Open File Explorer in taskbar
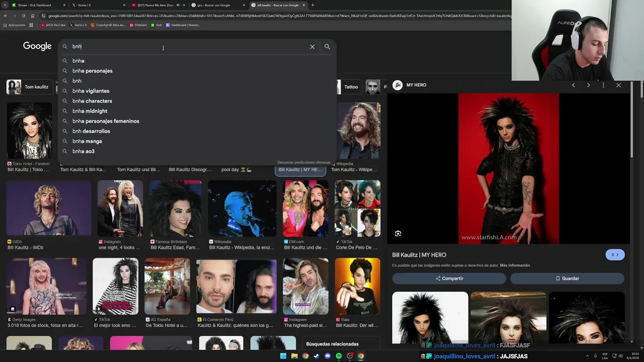644x362 pixels. pos(294,356)
